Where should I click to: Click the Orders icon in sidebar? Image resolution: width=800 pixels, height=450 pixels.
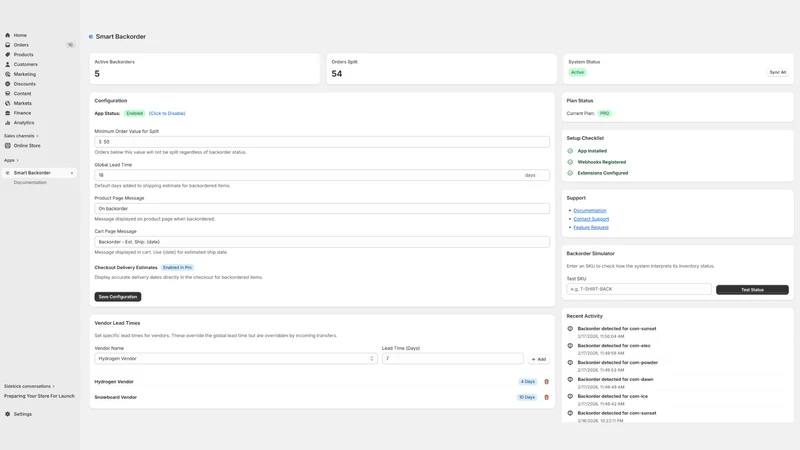8,45
